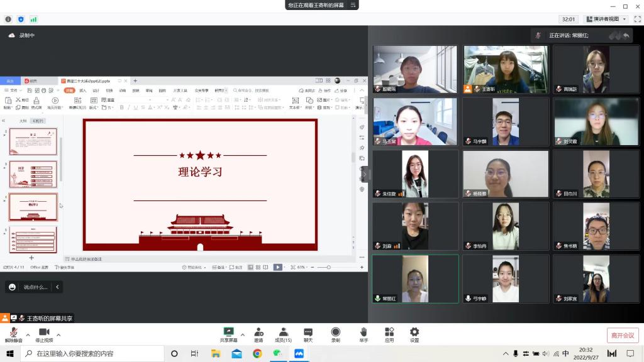Click the Windows taskbar search box
The image size is (644, 362).
click(94, 354)
